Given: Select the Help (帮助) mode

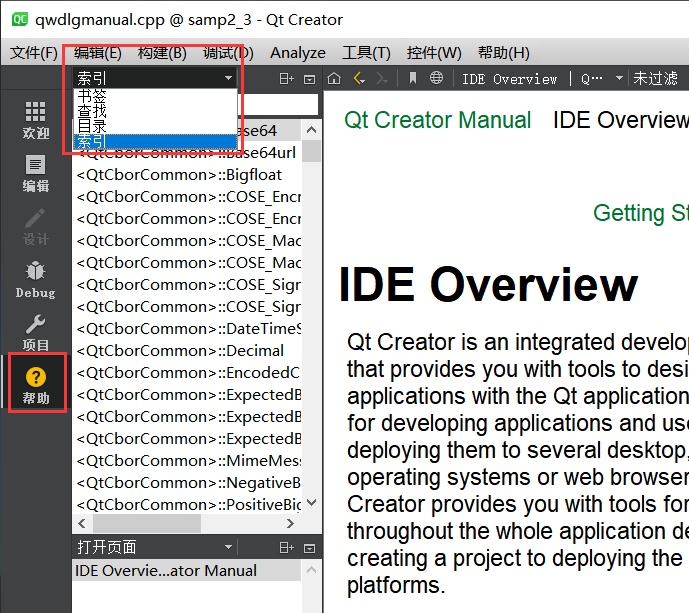Looking at the screenshot, I should (x=36, y=385).
